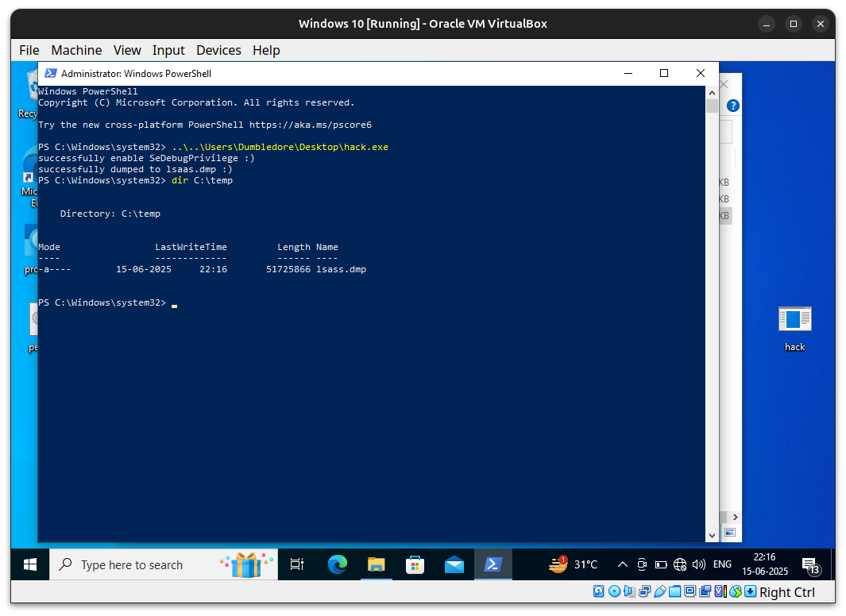Open the View menu in VirtualBox
This screenshot has width=846, height=616.
click(x=127, y=50)
